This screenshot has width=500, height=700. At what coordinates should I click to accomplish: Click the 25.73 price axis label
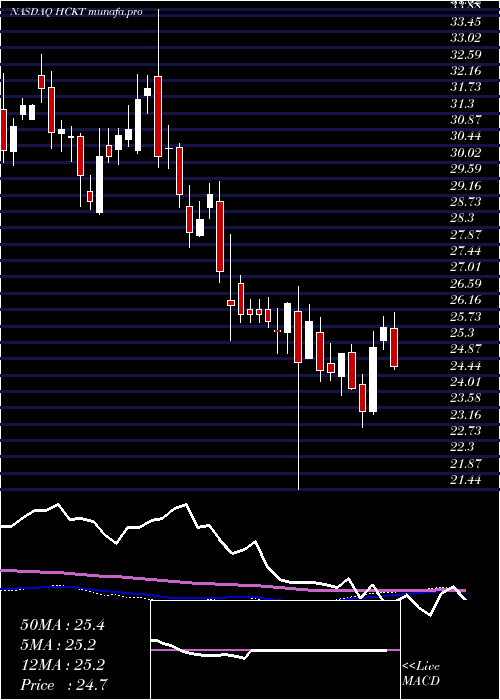[466, 317]
